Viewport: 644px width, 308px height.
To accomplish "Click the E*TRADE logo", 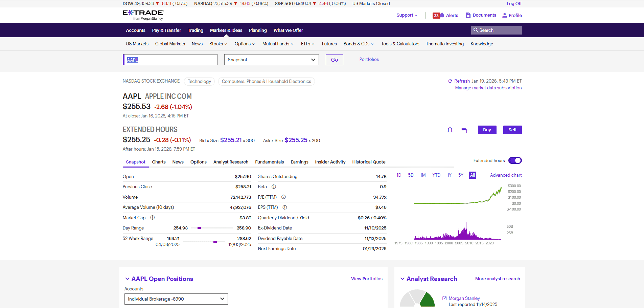I will (143, 15).
